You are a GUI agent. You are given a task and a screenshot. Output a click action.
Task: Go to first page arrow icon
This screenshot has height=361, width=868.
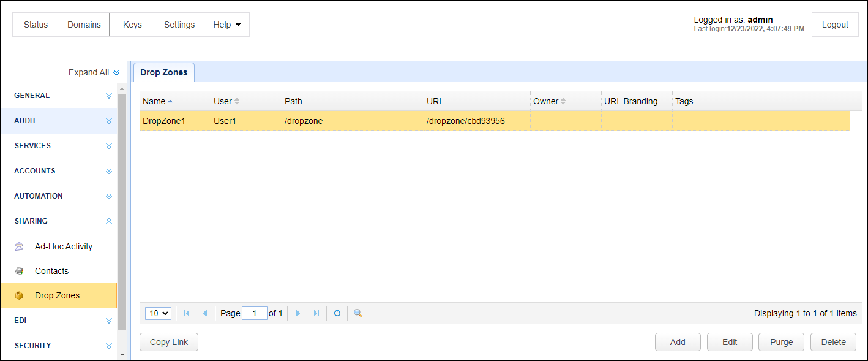pos(187,313)
